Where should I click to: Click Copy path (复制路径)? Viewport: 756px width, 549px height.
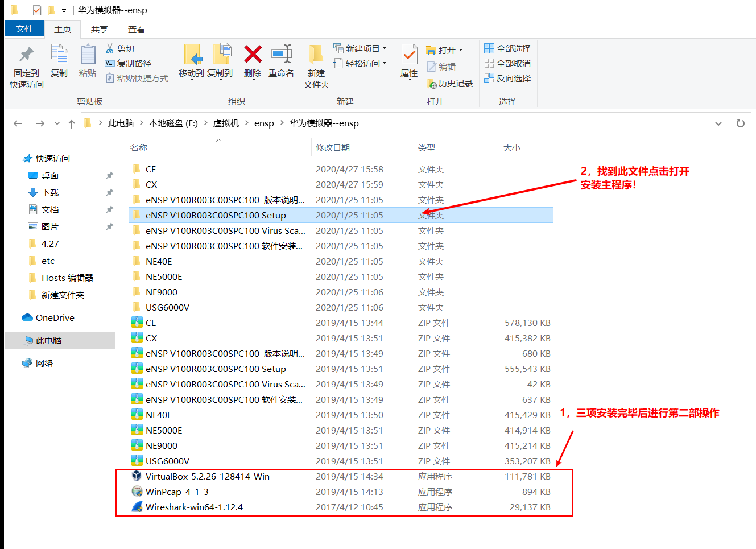[x=129, y=63]
